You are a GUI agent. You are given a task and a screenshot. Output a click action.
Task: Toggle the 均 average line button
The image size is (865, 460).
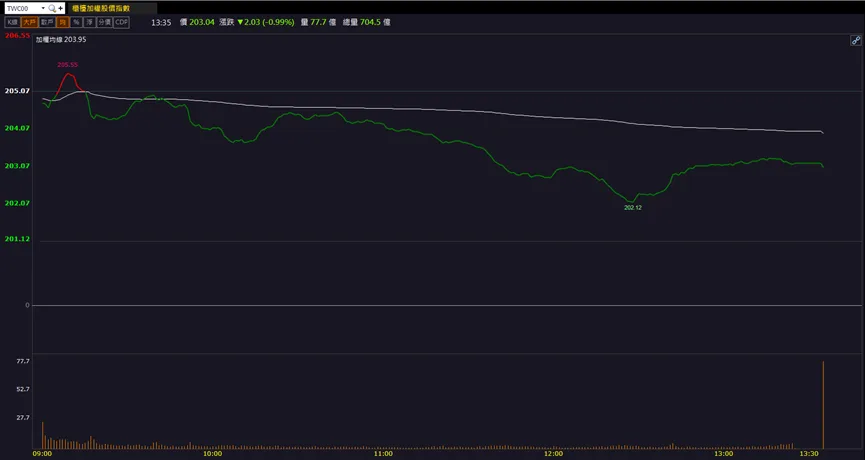[62, 23]
